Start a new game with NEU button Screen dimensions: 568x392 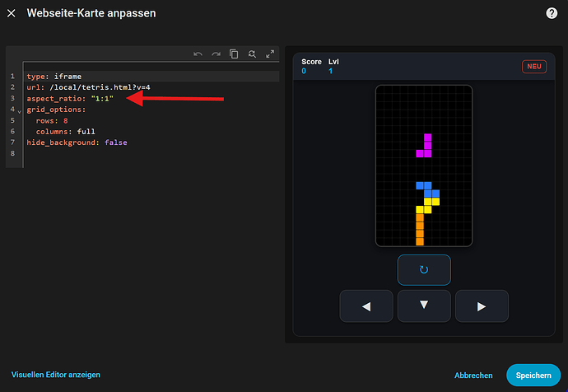pyautogui.click(x=534, y=67)
